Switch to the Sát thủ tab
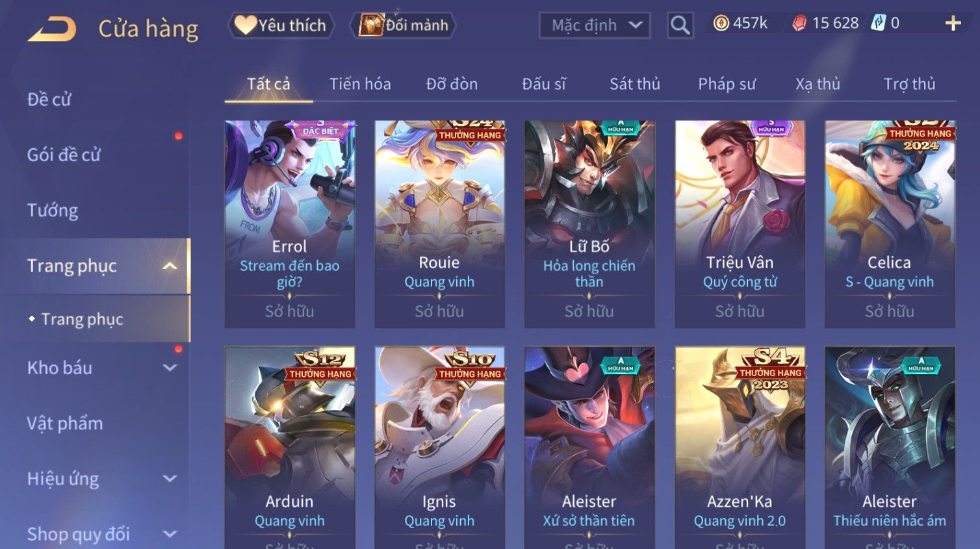Image resolution: width=980 pixels, height=549 pixels. click(x=634, y=84)
